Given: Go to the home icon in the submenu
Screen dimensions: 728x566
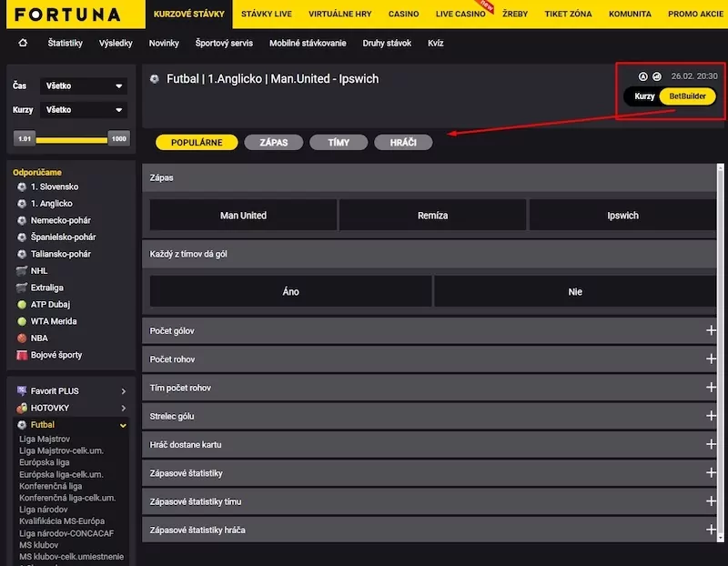Looking at the screenshot, I should pos(23,43).
